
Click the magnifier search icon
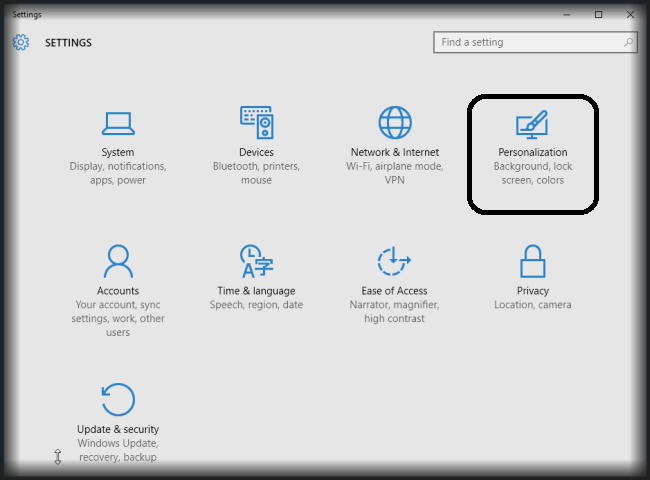(628, 42)
